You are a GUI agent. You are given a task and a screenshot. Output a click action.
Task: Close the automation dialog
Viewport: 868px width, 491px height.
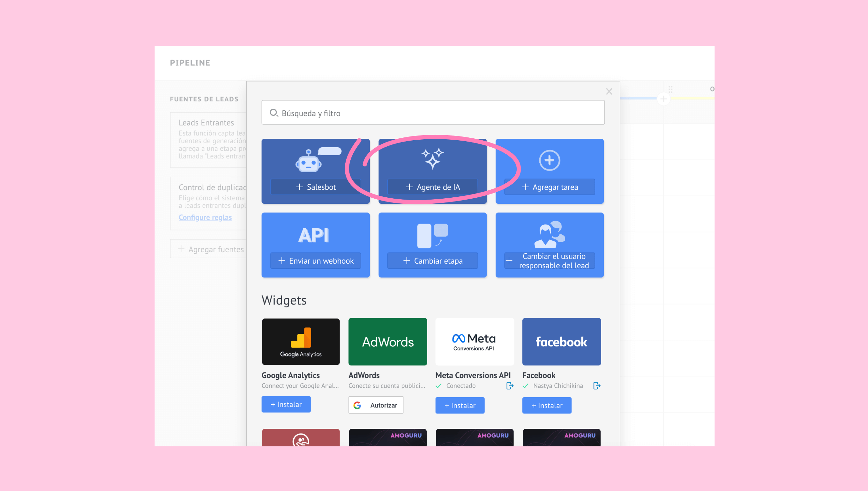(x=609, y=92)
